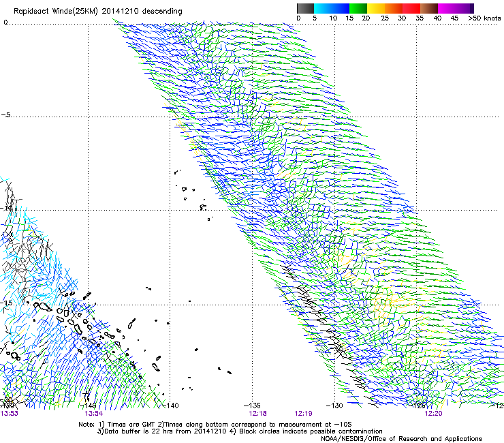
Task: Click the '>50 knots' legend label
Action: click(484, 18)
